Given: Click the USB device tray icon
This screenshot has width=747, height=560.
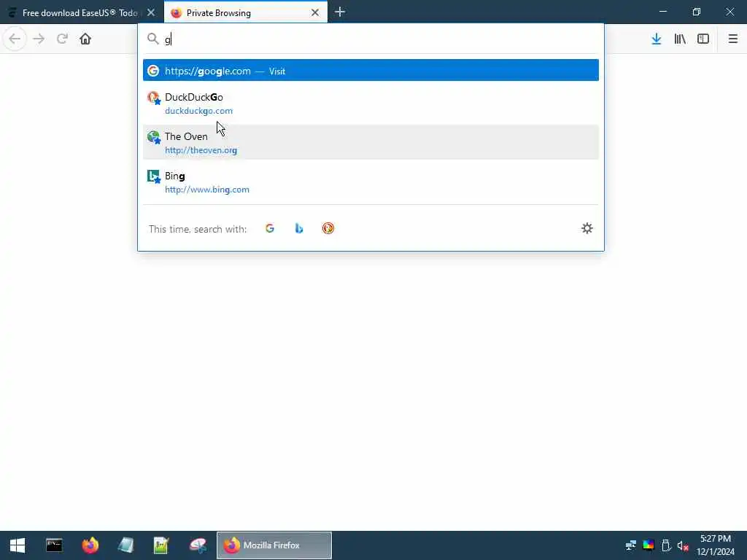Looking at the screenshot, I should (x=666, y=545).
